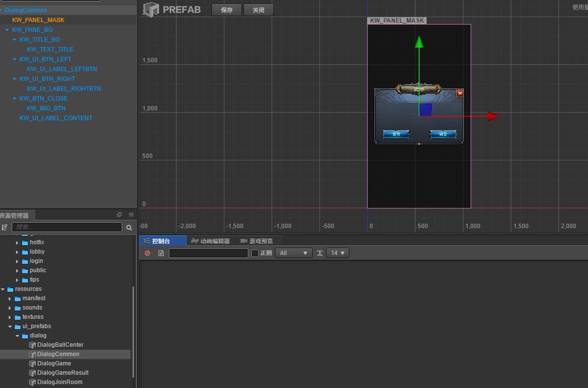This screenshot has width=588, height=388.
Task: Click the asset search magnifier icon
Action: 129,228
